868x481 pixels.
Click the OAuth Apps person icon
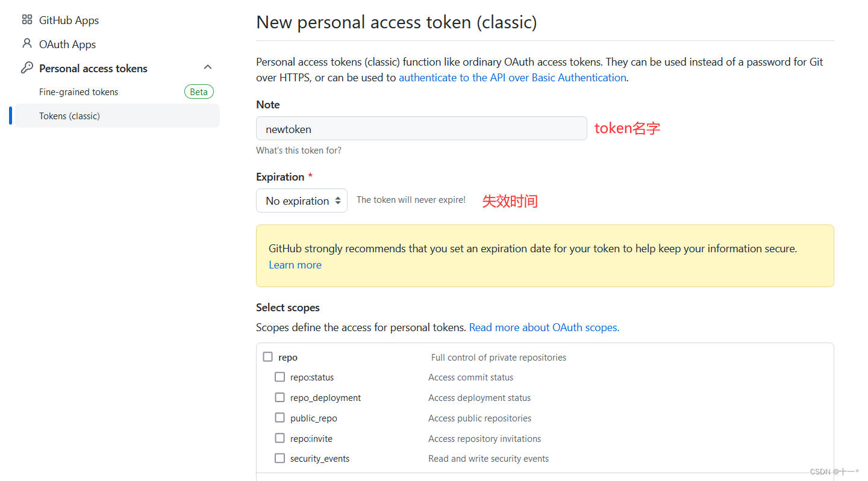(x=27, y=44)
